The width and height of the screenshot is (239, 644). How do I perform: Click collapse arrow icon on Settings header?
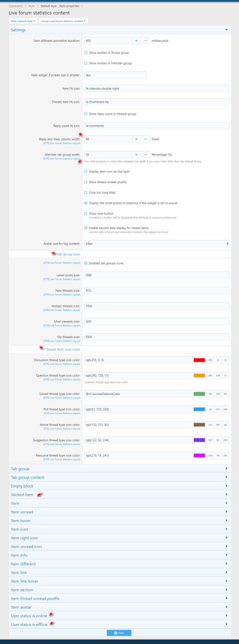point(227,30)
